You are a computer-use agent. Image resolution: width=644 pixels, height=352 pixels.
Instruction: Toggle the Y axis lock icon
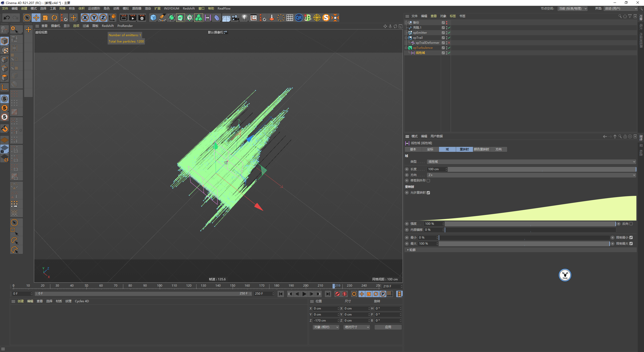(x=94, y=18)
